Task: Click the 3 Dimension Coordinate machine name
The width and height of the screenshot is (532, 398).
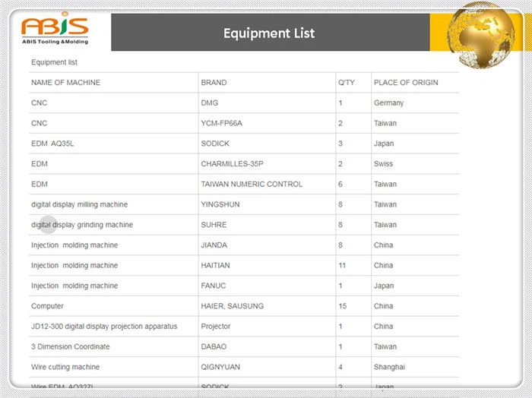Action: click(70, 346)
